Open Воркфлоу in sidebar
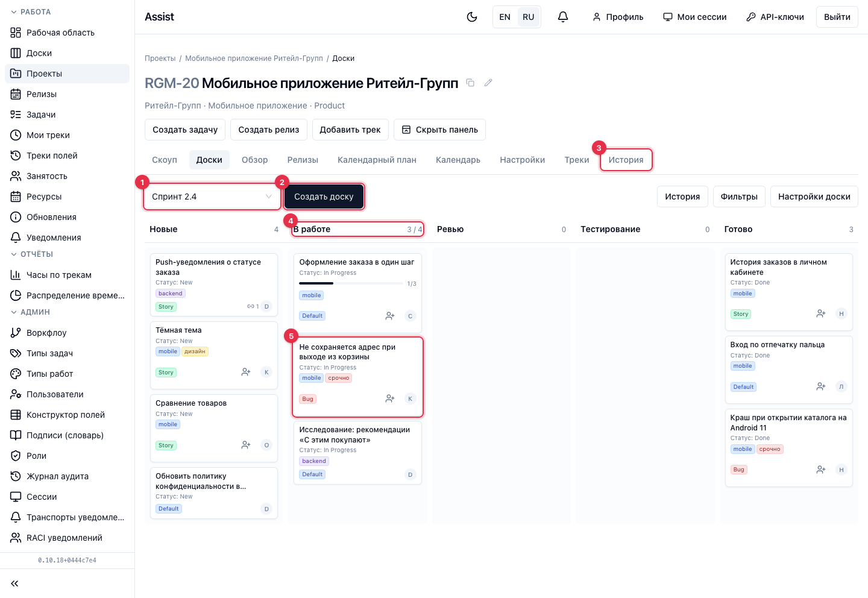Image resolution: width=868 pixels, height=598 pixels. point(67,333)
